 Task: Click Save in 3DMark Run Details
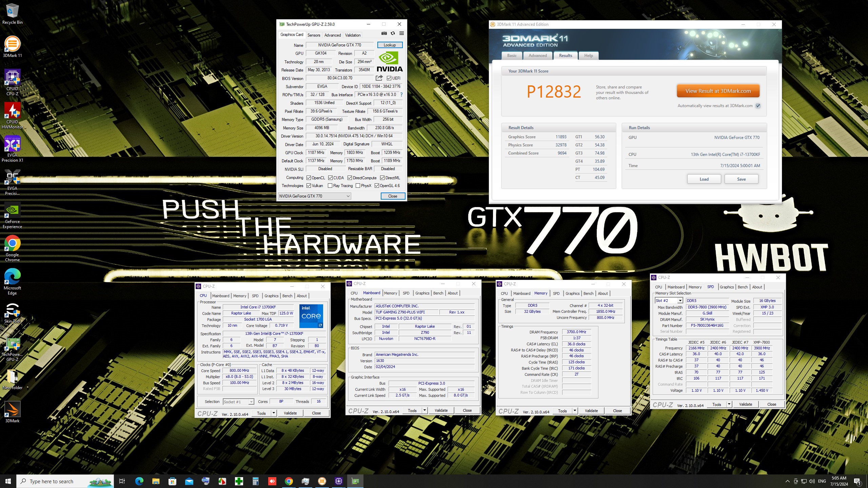(x=741, y=179)
